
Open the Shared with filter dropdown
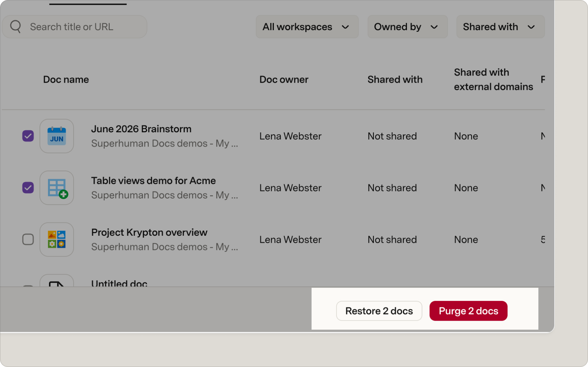click(x=500, y=27)
